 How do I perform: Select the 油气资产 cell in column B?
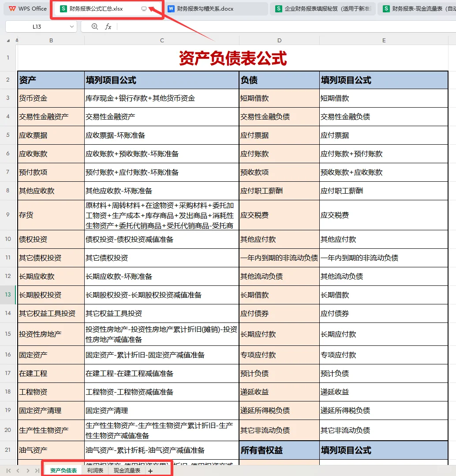[x=51, y=450]
